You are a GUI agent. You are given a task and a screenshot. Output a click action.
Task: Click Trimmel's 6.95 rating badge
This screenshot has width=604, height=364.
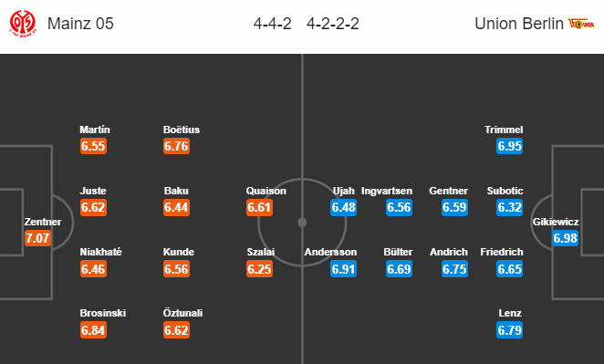510,146
